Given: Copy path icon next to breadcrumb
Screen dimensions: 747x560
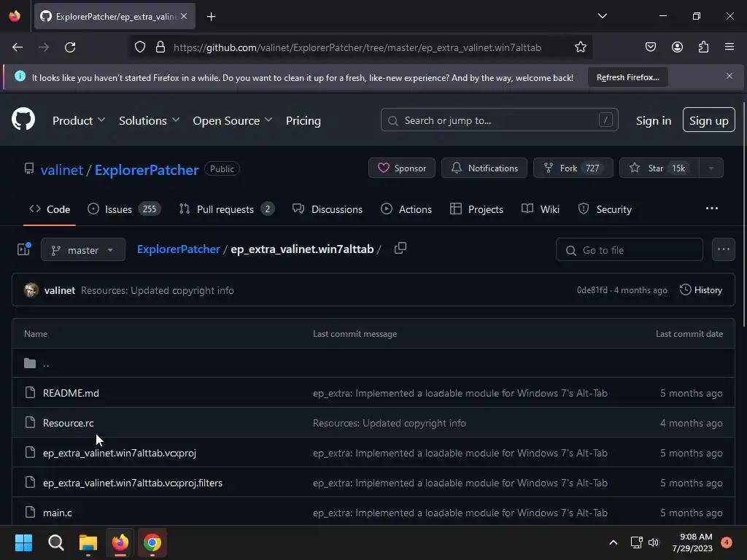Looking at the screenshot, I should [400, 248].
